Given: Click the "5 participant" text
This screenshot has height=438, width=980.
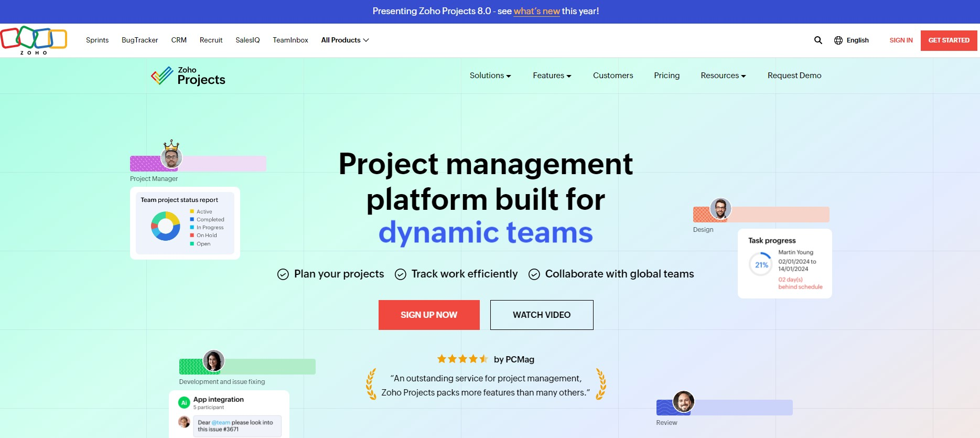Looking at the screenshot, I should pyautogui.click(x=209, y=408).
